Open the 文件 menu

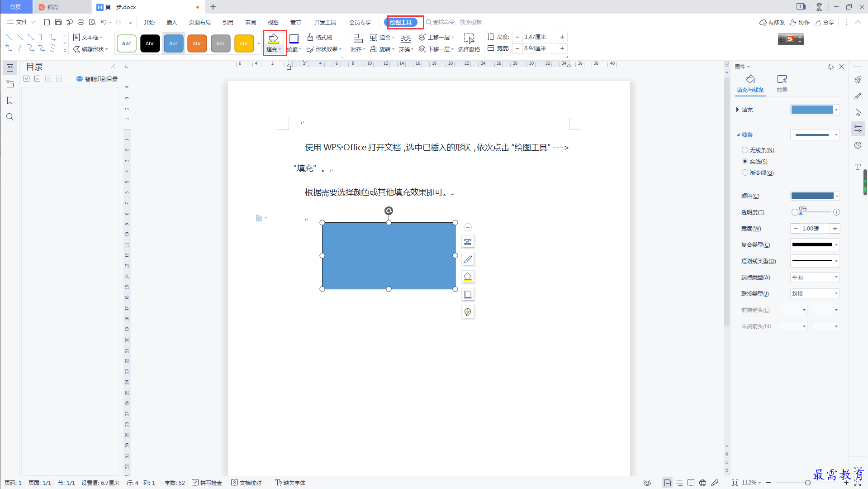coord(21,22)
